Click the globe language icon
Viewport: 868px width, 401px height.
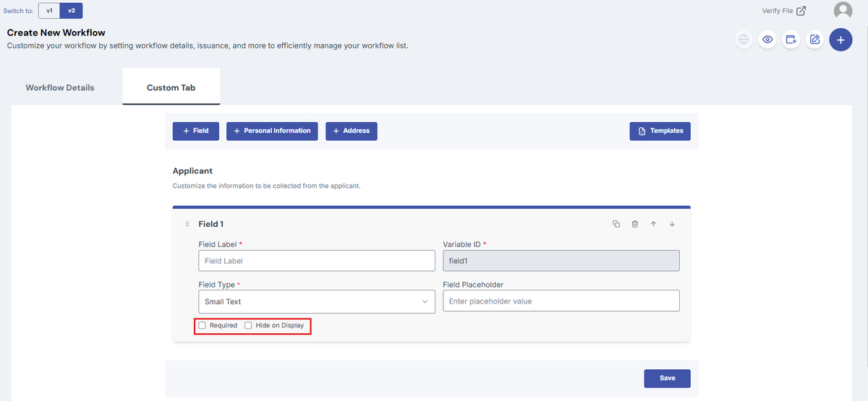[744, 40]
